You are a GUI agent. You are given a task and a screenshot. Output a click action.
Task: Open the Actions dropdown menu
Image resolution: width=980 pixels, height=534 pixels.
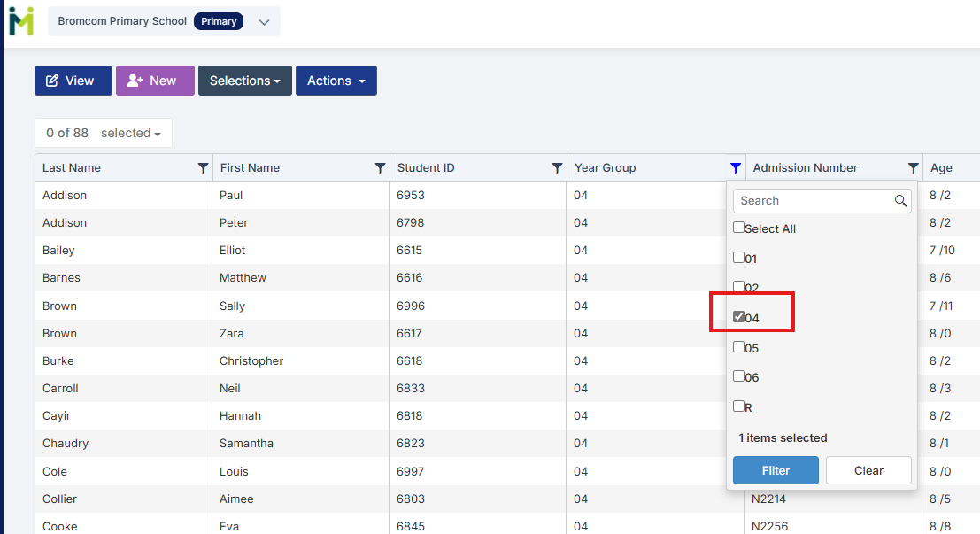coord(336,81)
